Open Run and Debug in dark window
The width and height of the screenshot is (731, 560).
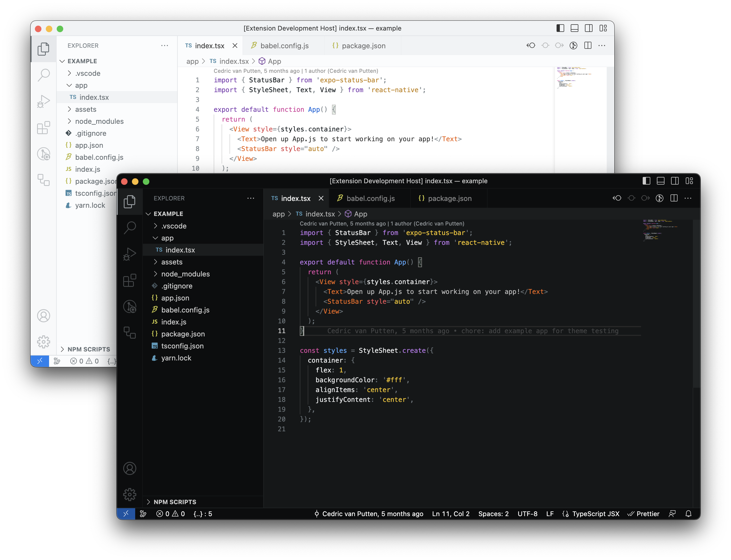coord(130,254)
